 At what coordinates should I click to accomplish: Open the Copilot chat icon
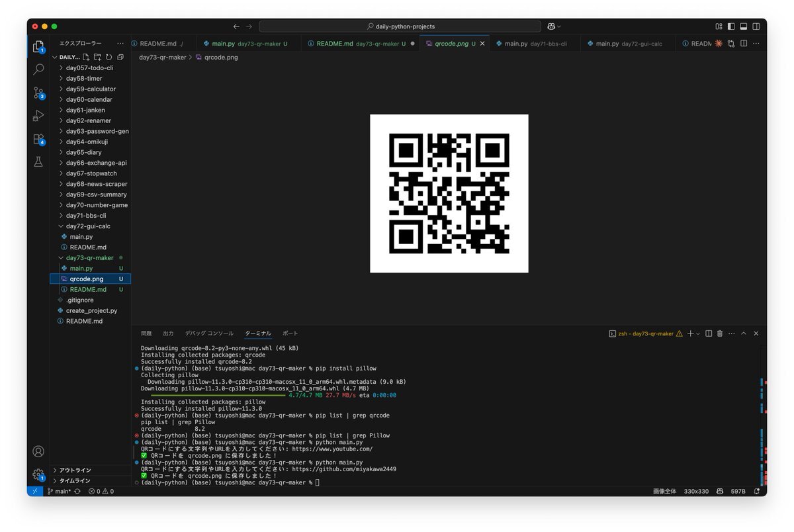click(x=551, y=26)
